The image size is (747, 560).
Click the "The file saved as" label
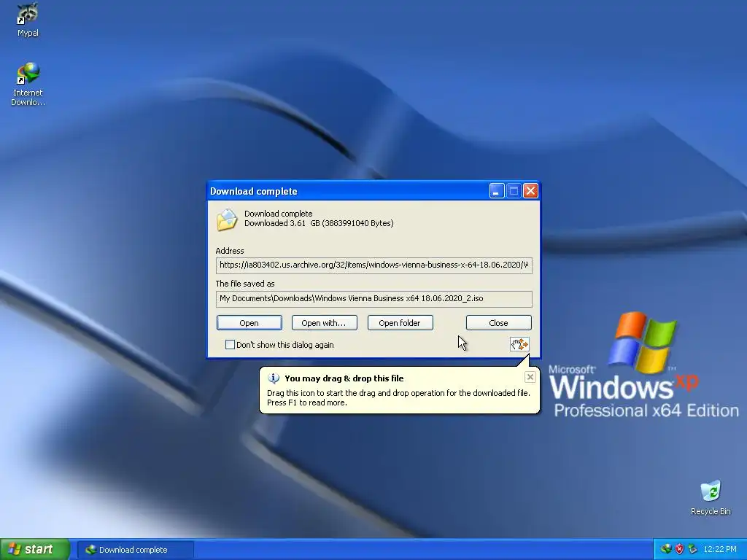point(245,284)
